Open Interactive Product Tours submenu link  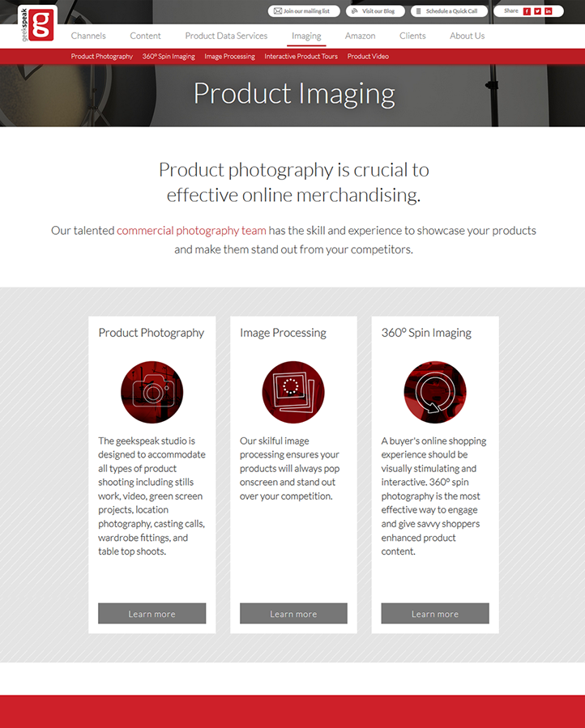[x=301, y=56]
